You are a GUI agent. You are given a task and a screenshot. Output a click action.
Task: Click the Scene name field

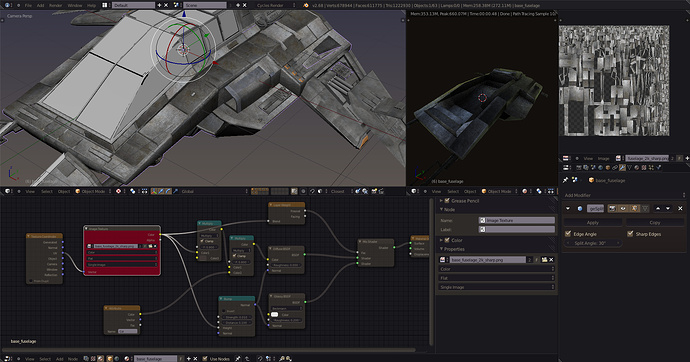(205, 5)
